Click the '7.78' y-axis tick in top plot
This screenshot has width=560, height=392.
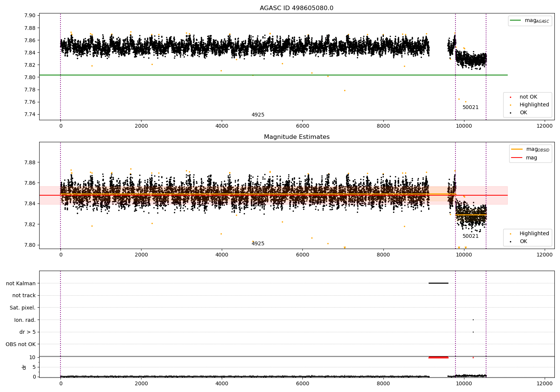pos(29,90)
